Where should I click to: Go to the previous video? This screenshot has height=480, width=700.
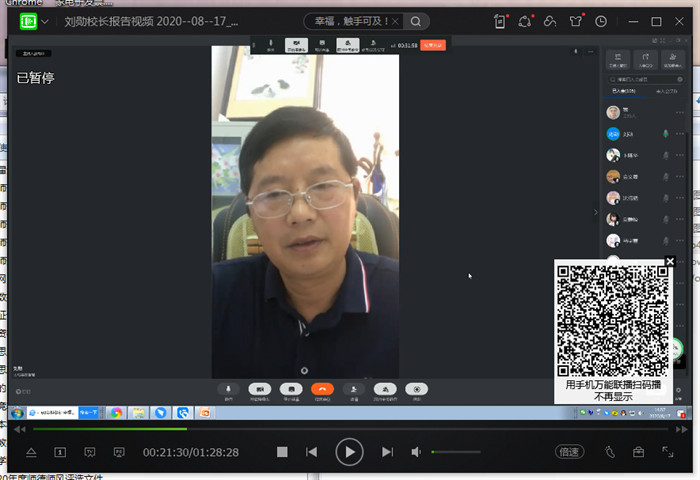tap(311, 452)
